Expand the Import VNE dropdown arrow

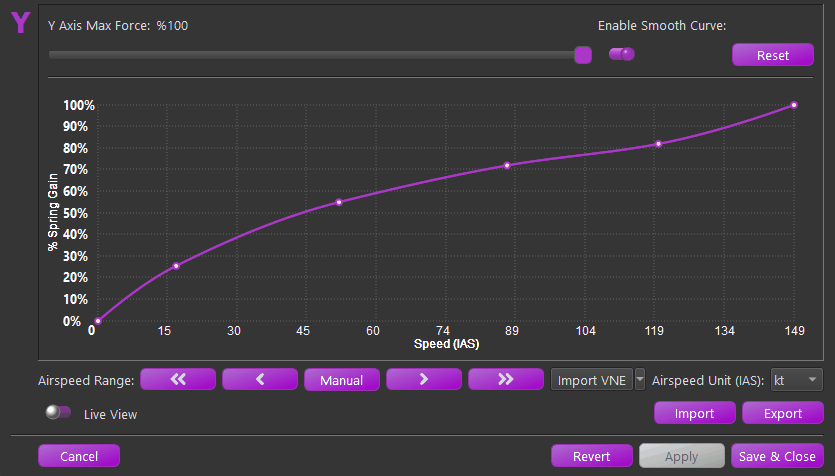coord(640,380)
